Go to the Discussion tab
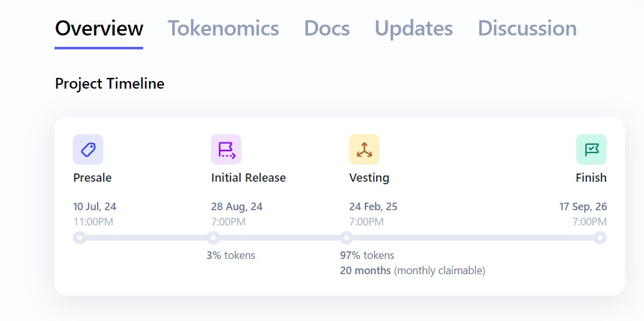This screenshot has width=644, height=321. point(527,28)
